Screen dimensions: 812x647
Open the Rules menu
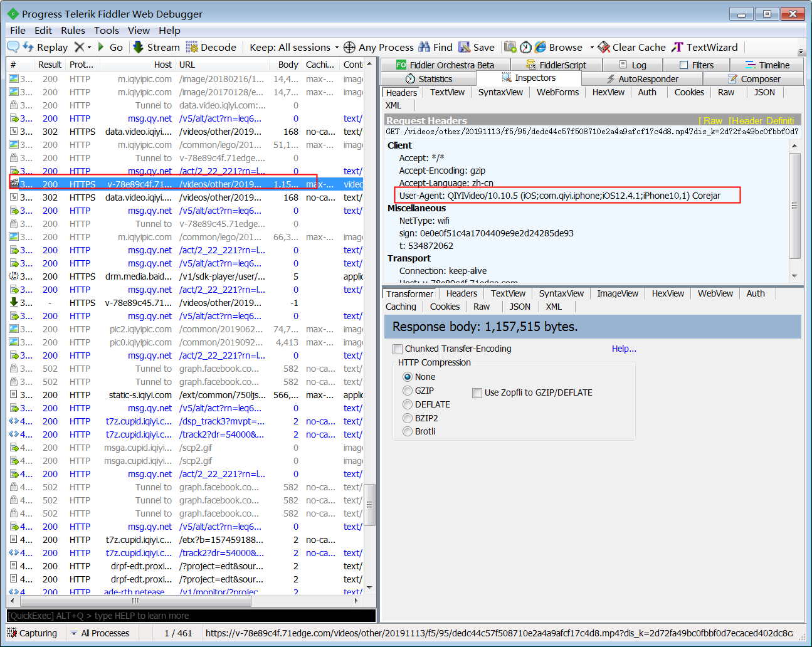pyautogui.click(x=73, y=30)
